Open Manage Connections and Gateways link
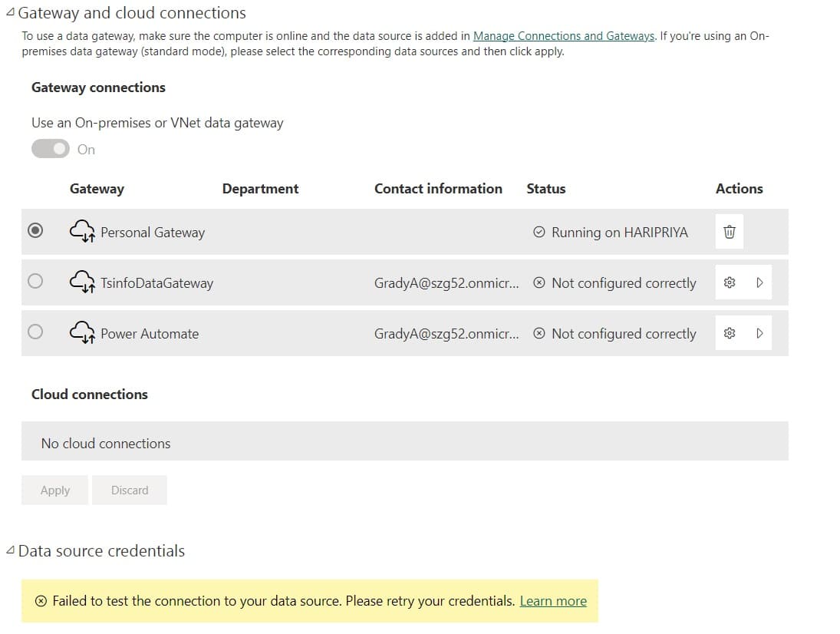Image resolution: width=840 pixels, height=634 pixels. coord(564,36)
